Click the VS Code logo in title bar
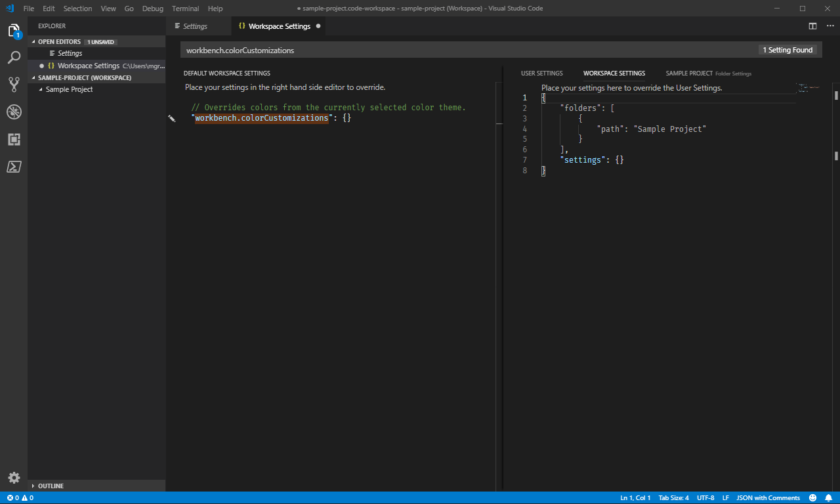 pyautogui.click(x=10, y=9)
